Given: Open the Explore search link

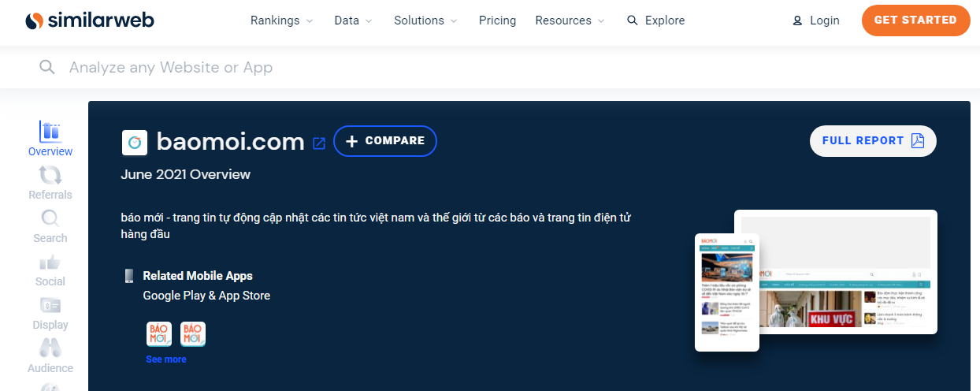Looking at the screenshot, I should click(x=656, y=20).
